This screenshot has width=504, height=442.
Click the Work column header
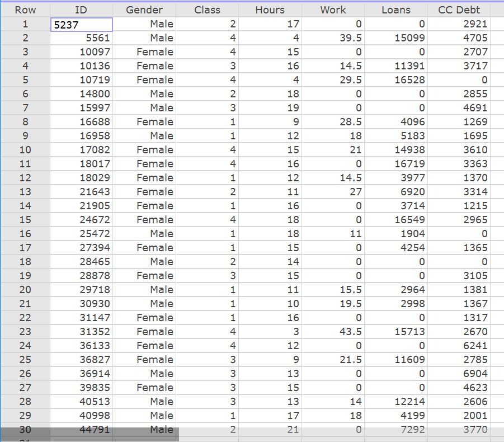click(x=333, y=10)
